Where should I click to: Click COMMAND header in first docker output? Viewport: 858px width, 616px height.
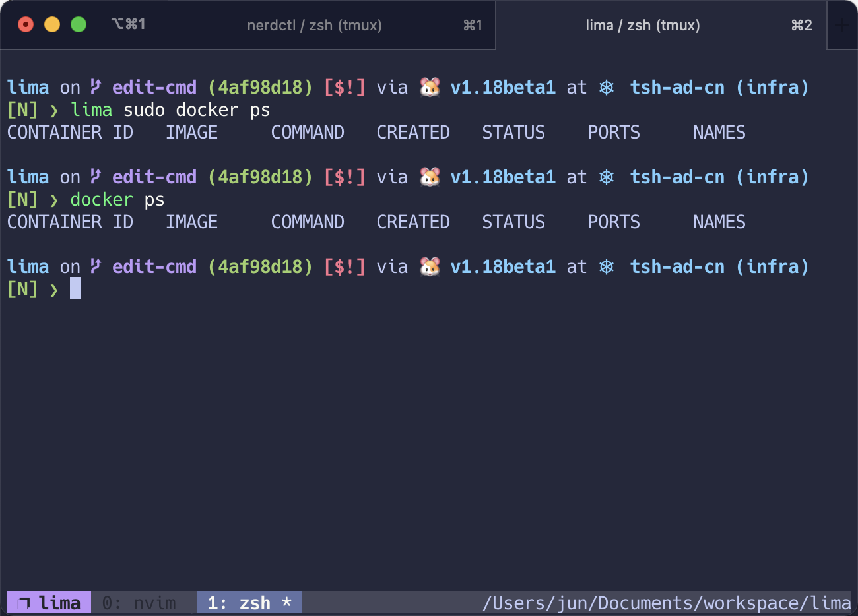pyautogui.click(x=308, y=132)
